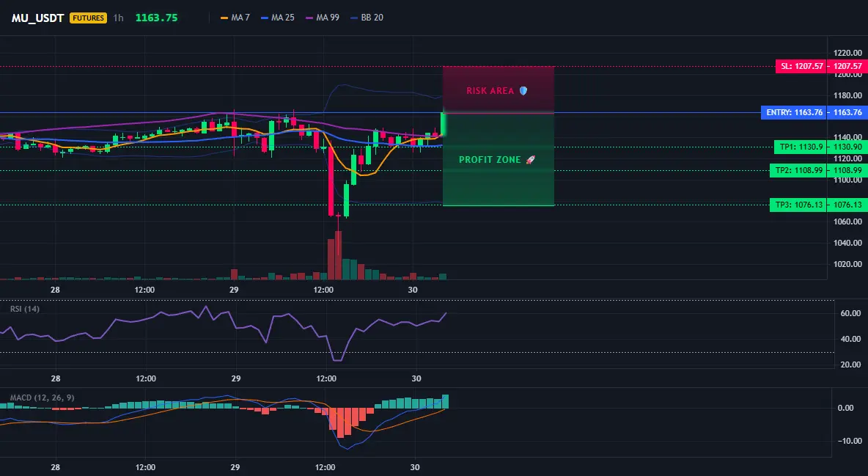Click the 1040.00 price axis value

[847, 243]
